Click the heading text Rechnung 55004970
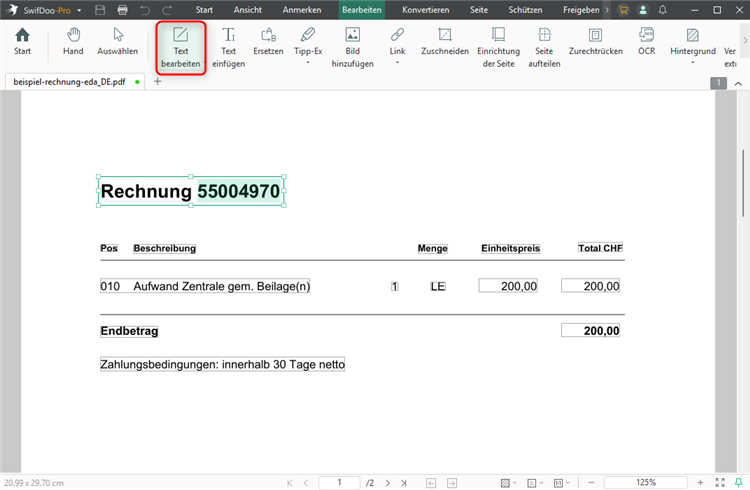Image resolution: width=750 pixels, height=490 pixels. [190, 191]
